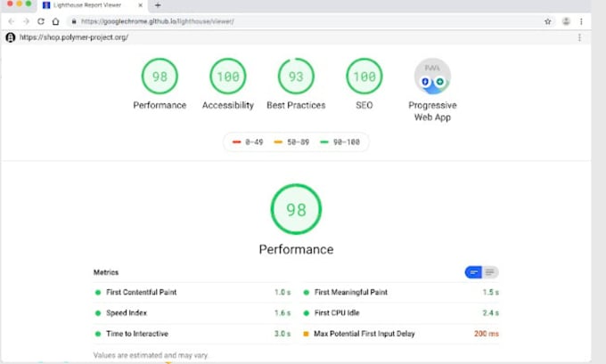Open the browser profile avatar

[x=566, y=21]
